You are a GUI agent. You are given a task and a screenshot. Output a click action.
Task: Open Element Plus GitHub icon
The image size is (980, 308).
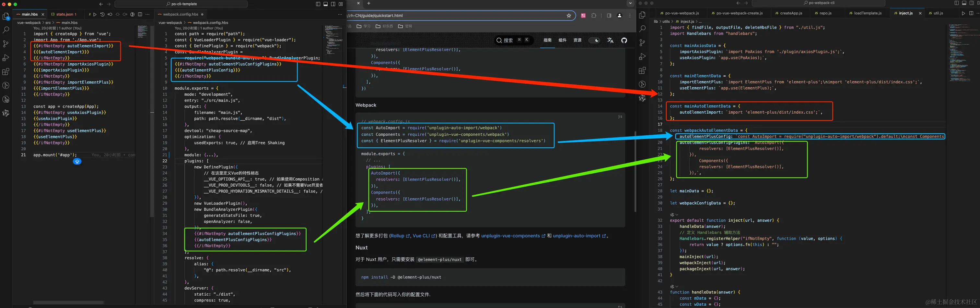point(624,40)
